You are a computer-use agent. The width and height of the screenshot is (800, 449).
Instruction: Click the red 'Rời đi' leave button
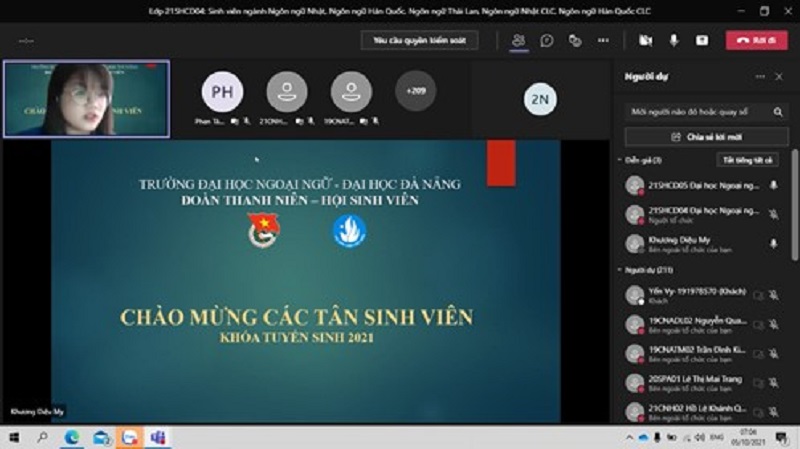[x=756, y=41]
